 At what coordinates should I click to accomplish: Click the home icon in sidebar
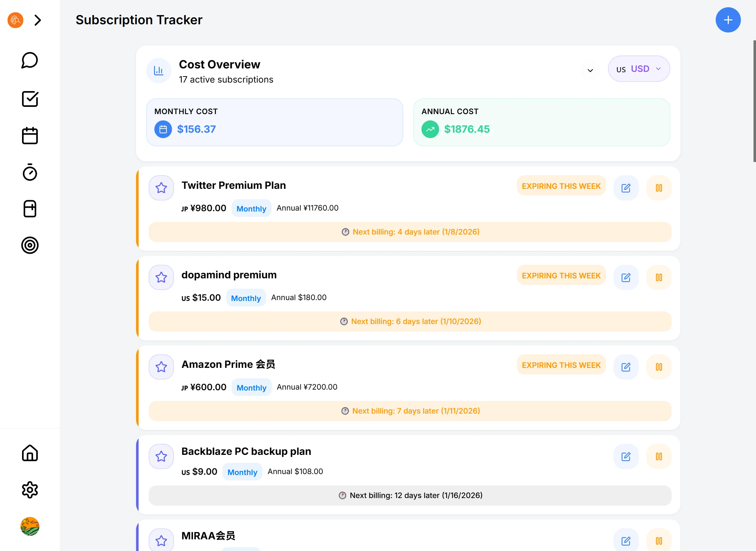pos(30,453)
